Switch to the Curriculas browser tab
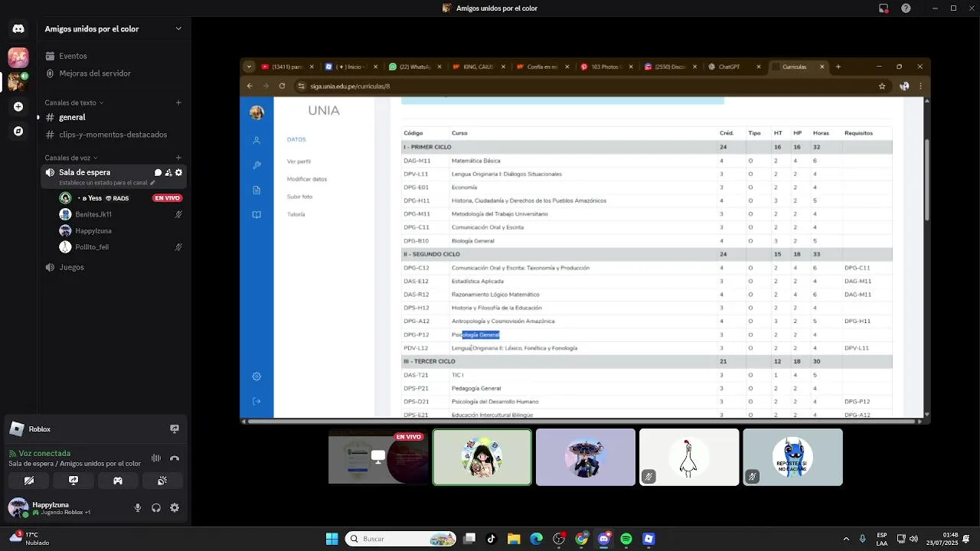The image size is (980, 551). point(799,67)
